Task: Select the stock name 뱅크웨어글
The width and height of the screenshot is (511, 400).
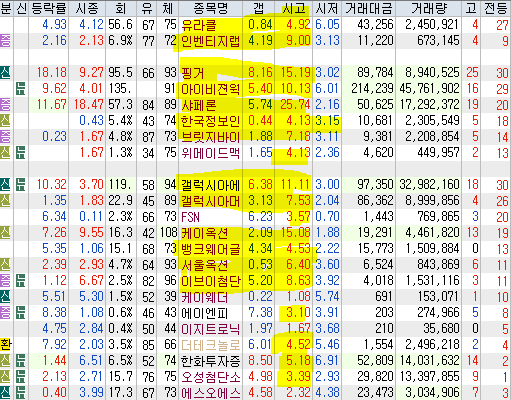Action: point(210,249)
